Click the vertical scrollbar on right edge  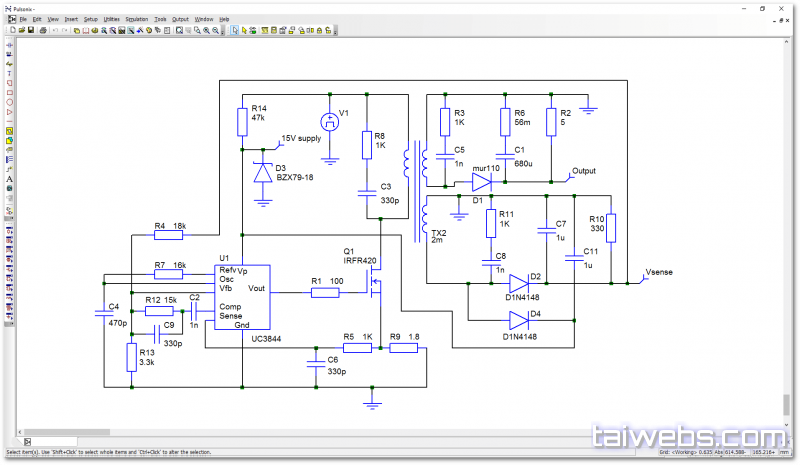coord(785,405)
